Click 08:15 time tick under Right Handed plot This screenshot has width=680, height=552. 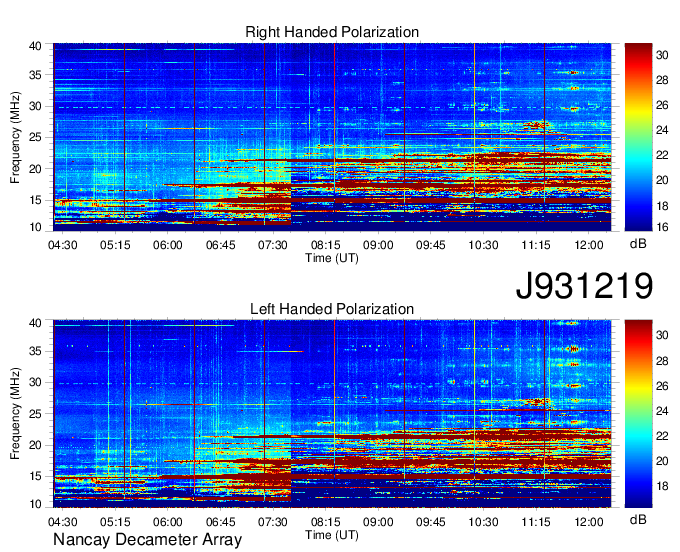pyautogui.click(x=326, y=245)
